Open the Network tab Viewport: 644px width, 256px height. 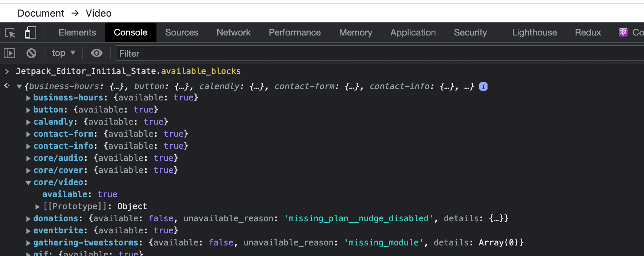pos(234,32)
